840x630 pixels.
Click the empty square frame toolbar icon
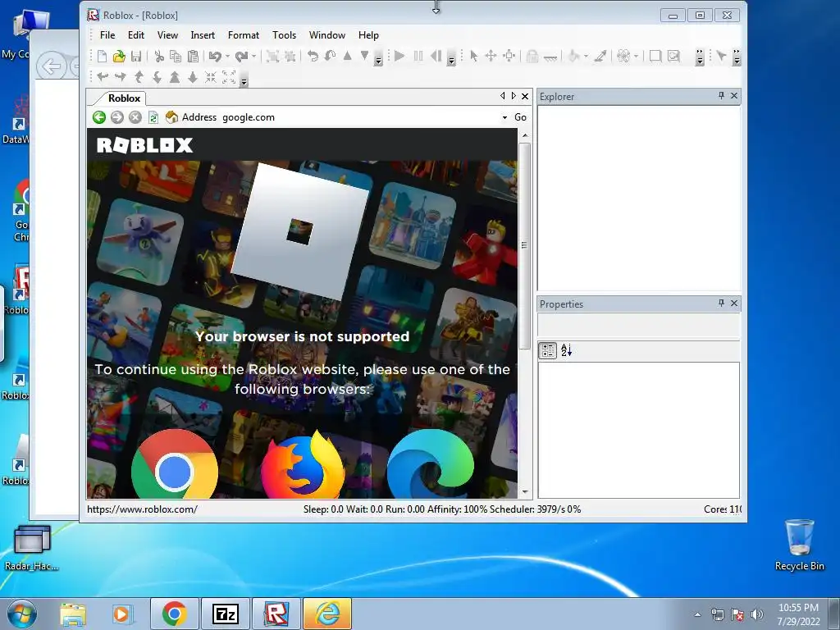[x=655, y=56]
